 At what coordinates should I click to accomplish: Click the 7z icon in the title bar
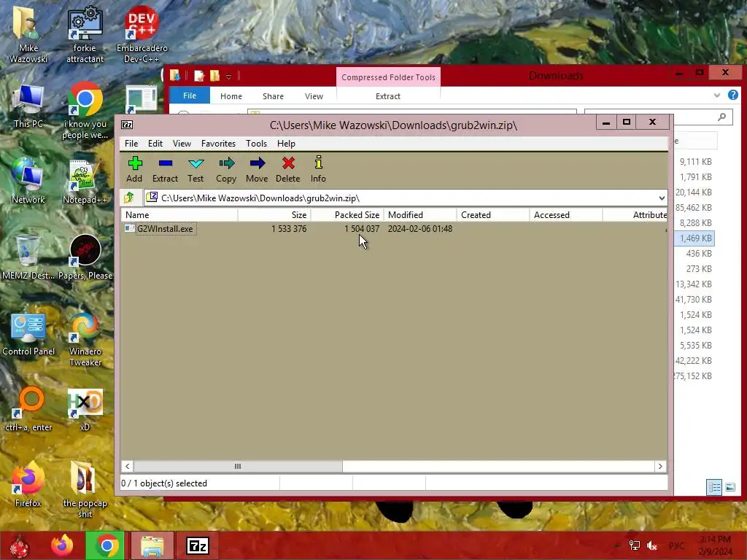(127, 125)
